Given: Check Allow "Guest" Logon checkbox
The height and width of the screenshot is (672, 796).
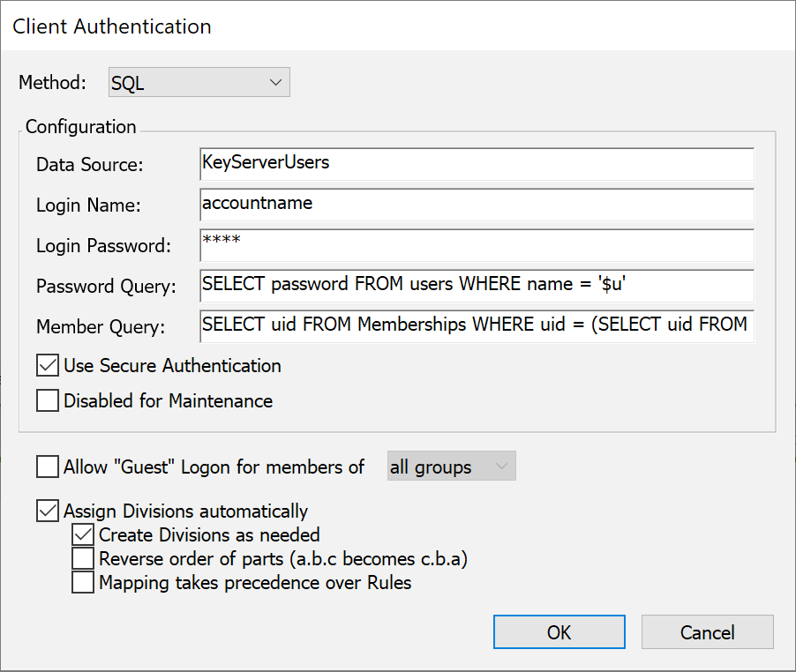Looking at the screenshot, I should pyautogui.click(x=48, y=467).
